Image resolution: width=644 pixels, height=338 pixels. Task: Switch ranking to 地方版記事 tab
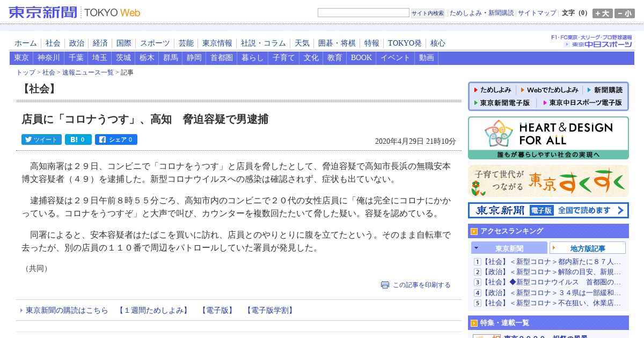(588, 248)
